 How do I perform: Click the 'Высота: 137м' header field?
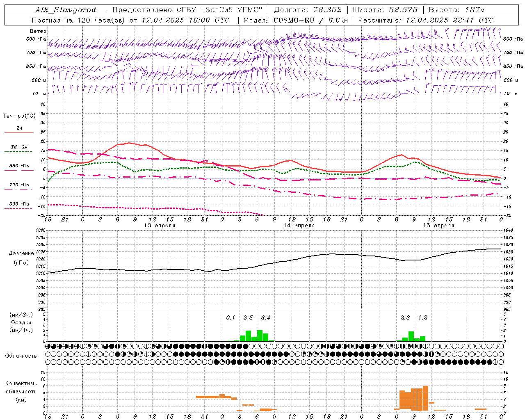click(x=457, y=10)
